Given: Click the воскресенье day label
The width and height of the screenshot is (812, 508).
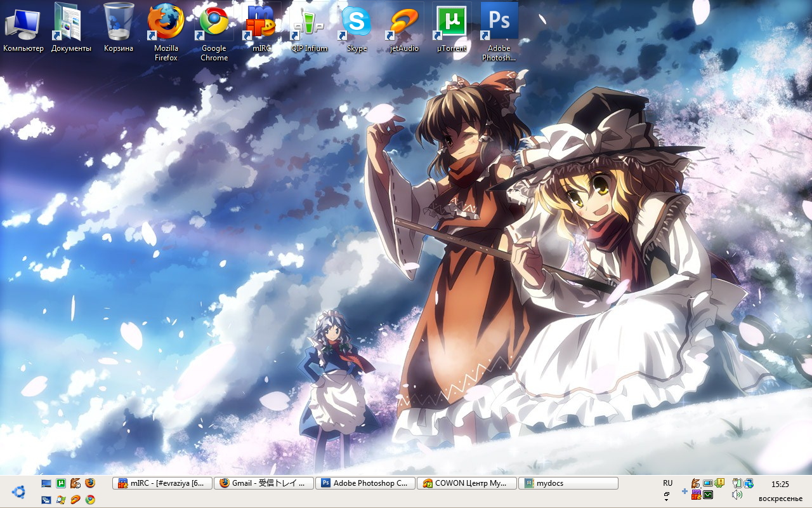Looking at the screenshot, I should point(780,498).
